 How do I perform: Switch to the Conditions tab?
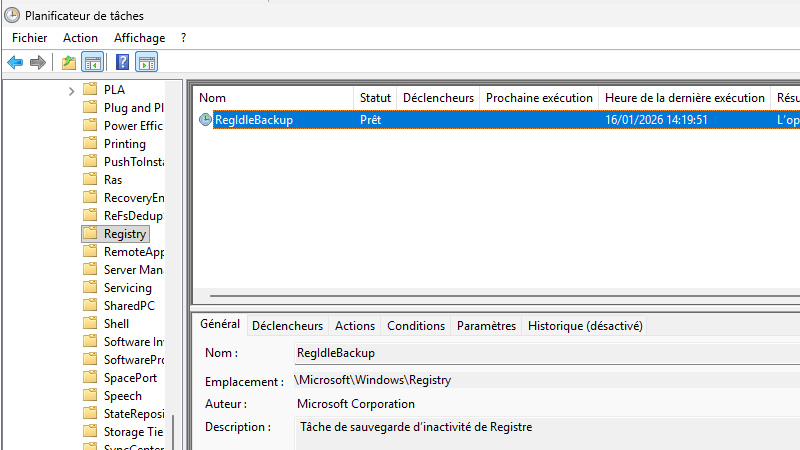416,326
